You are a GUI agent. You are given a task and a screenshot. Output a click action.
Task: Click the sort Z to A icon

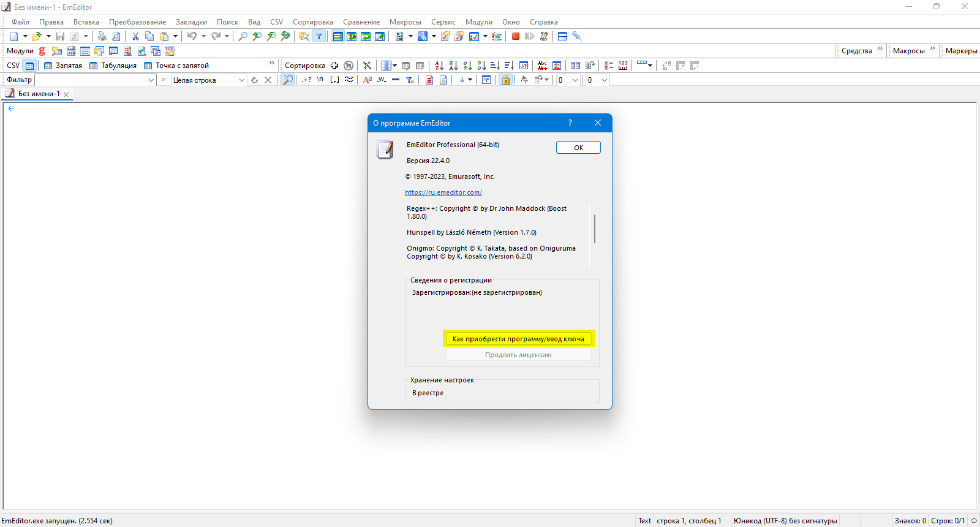[453, 66]
